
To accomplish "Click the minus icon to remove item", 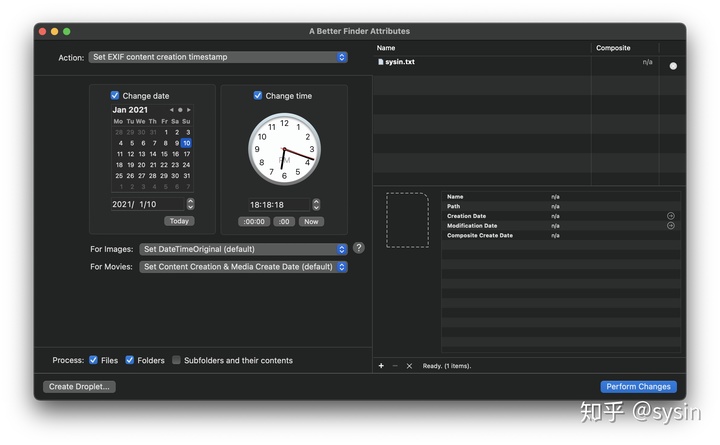I will 395,366.
